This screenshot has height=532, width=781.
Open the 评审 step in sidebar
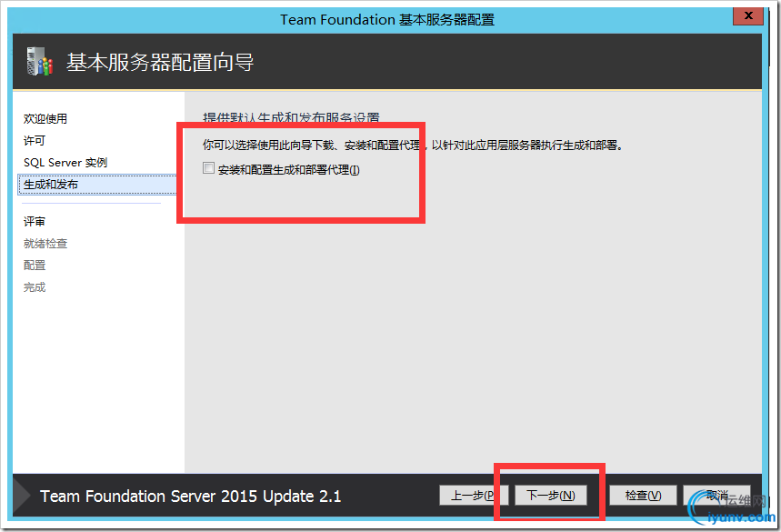tap(35, 221)
